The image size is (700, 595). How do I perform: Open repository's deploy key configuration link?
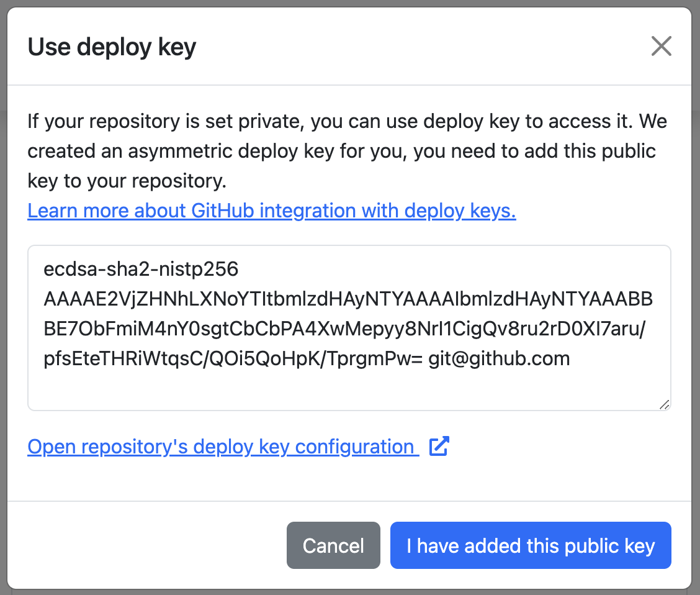click(220, 447)
